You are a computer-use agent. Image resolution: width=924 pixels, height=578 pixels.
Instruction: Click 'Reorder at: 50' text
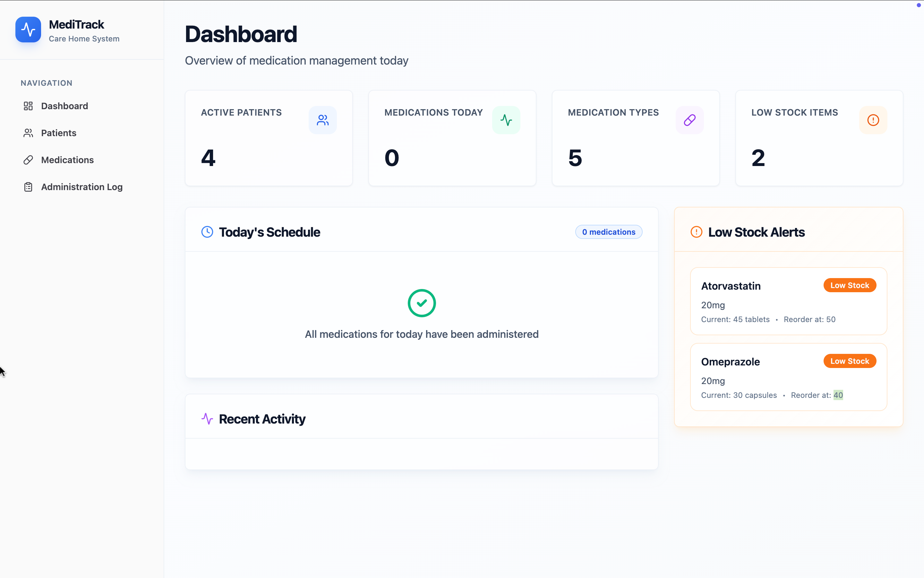809,319
